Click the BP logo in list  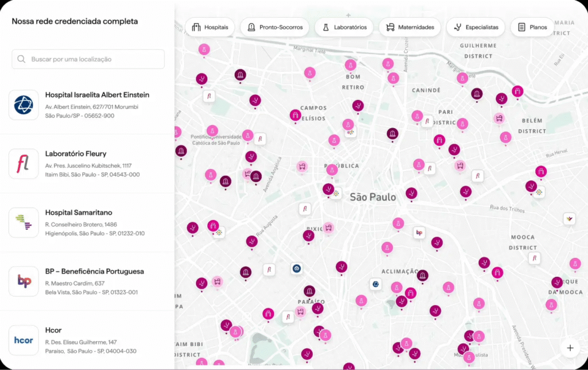pos(24,282)
